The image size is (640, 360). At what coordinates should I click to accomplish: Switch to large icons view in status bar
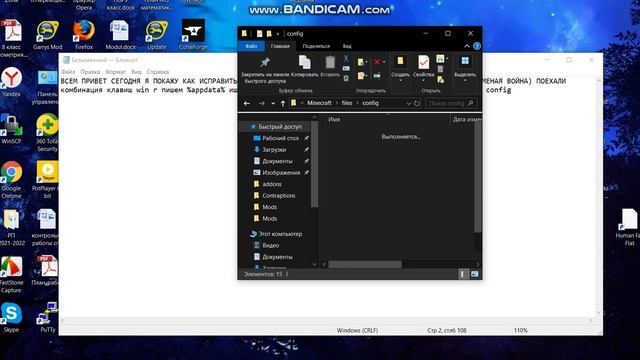(x=474, y=274)
